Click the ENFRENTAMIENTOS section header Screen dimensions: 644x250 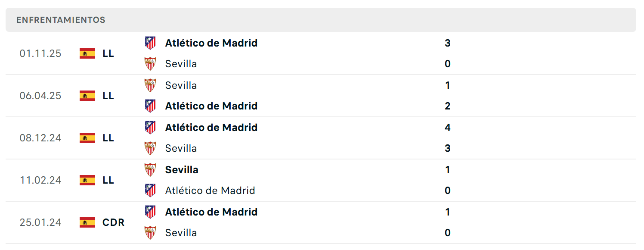click(x=61, y=20)
